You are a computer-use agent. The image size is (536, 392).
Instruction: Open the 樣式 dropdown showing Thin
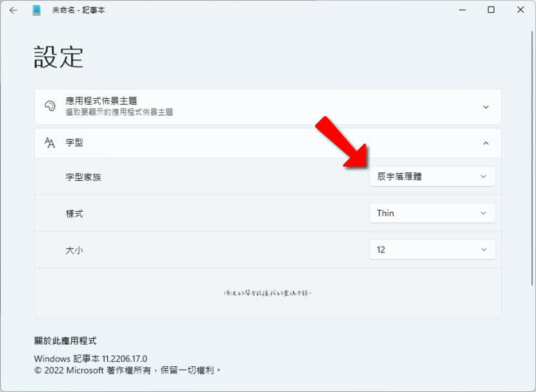[433, 213]
